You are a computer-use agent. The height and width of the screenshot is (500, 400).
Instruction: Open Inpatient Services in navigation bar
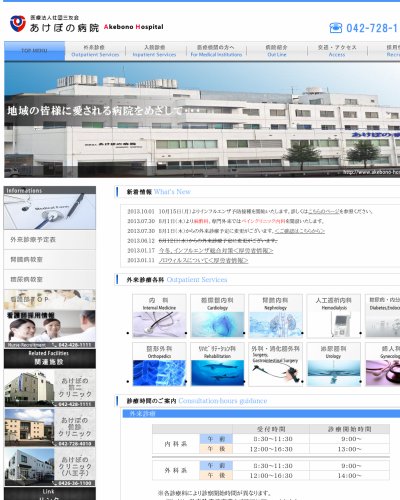pos(154,51)
